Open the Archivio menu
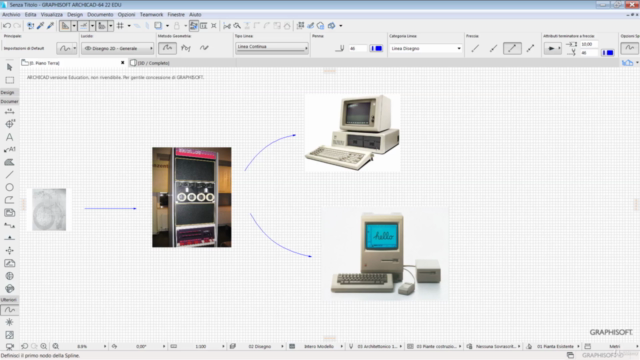 [x=11, y=14]
